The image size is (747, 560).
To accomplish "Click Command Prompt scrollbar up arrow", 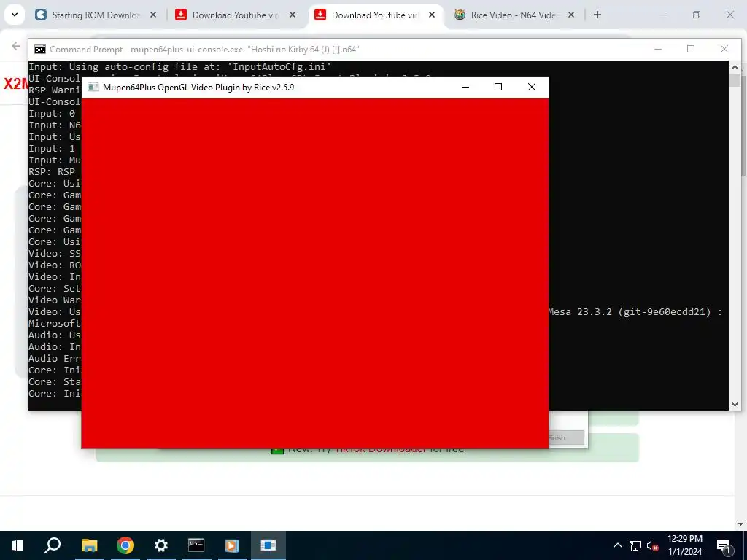I will (735, 67).
